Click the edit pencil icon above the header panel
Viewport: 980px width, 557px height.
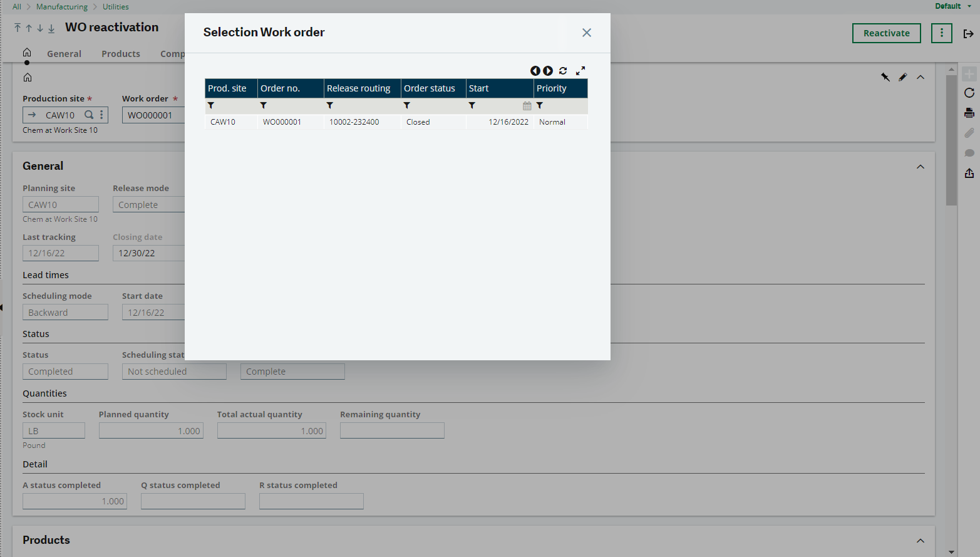coord(902,77)
